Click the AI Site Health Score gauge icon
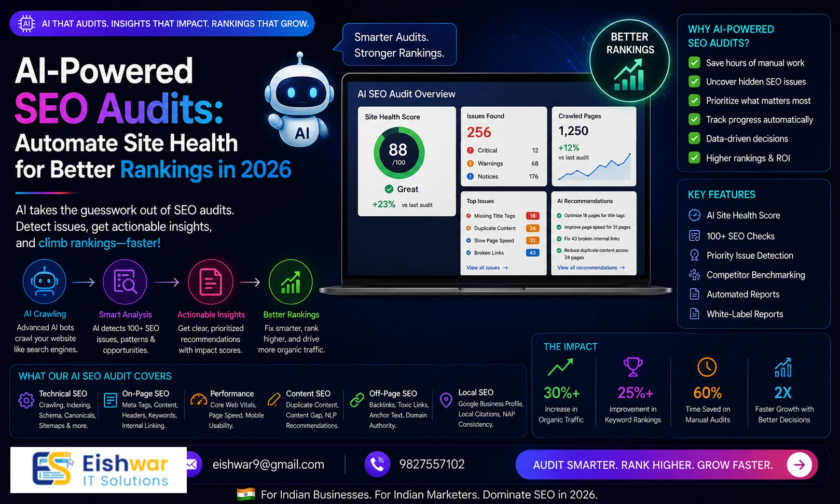Image resolution: width=840 pixels, height=504 pixels. 694,215
